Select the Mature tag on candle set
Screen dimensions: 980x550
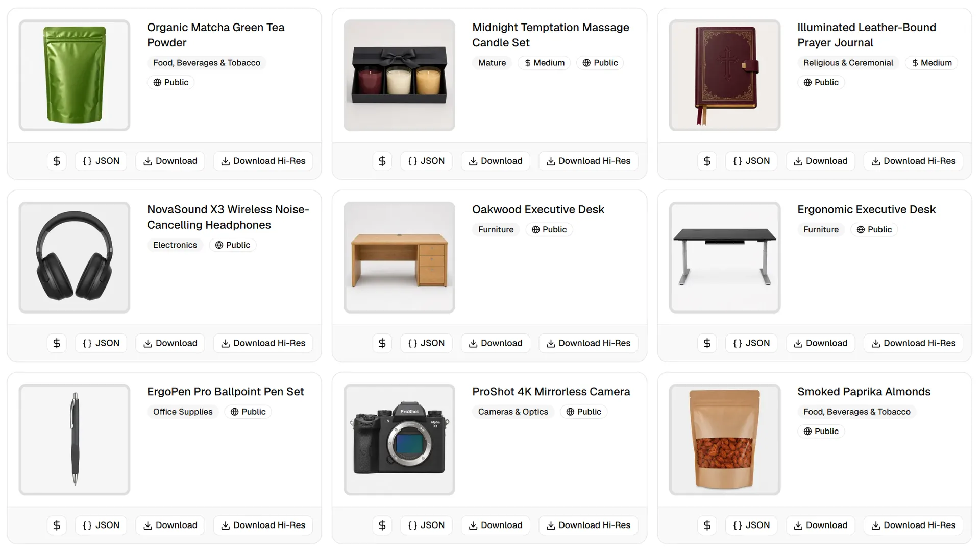(x=492, y=63)
